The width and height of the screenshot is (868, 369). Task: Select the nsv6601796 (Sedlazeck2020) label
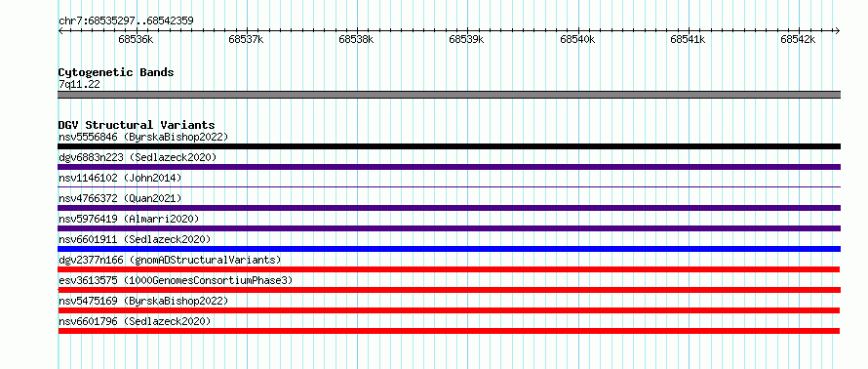(x=135, y=321)
